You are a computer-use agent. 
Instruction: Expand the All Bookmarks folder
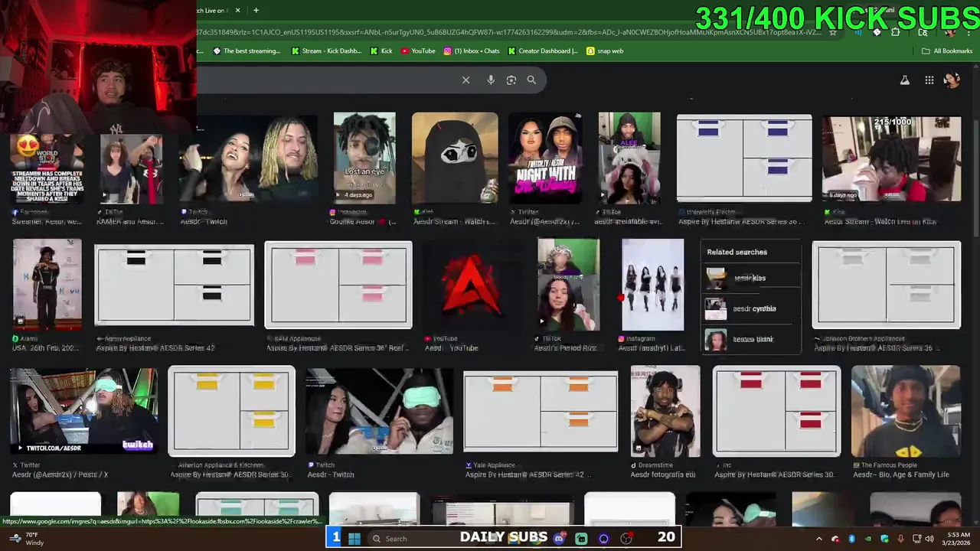click(x=947, y=51)
